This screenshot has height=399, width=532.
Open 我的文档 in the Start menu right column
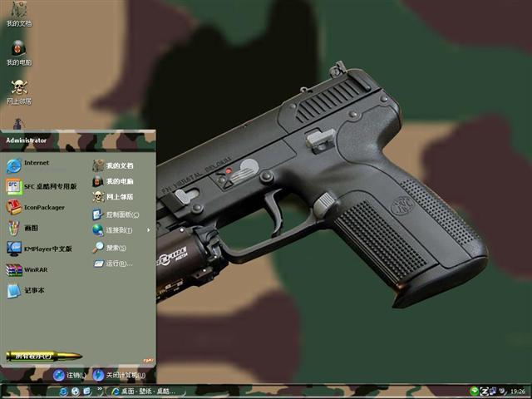(x=113, y=165)
